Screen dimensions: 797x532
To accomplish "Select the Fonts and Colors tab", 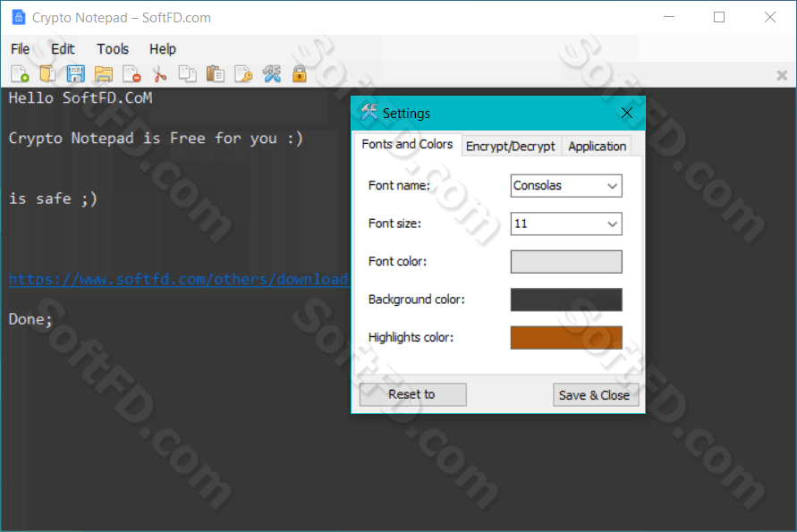I will click(407, 144).
